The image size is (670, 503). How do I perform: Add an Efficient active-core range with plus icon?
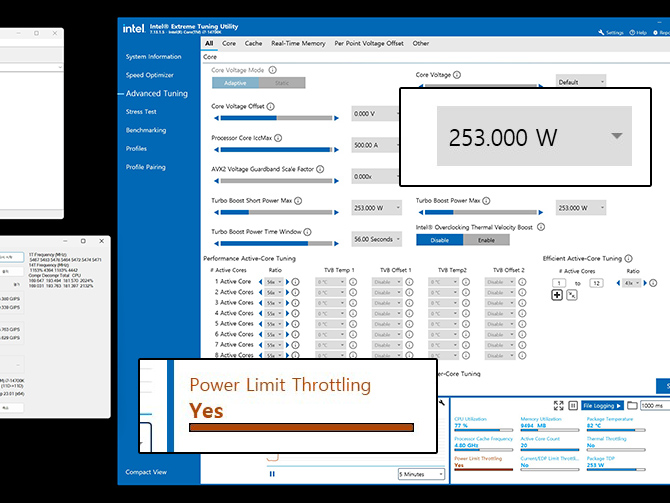[557, 295]
